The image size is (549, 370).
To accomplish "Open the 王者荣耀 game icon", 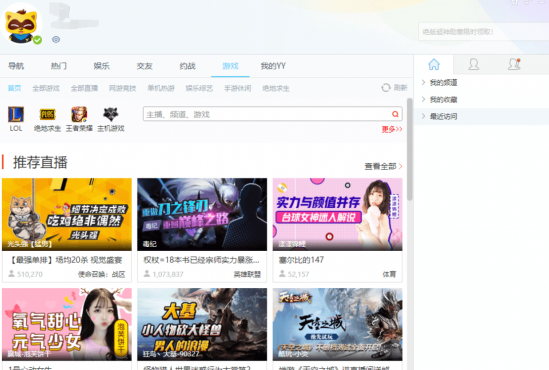I will [79, 114].
